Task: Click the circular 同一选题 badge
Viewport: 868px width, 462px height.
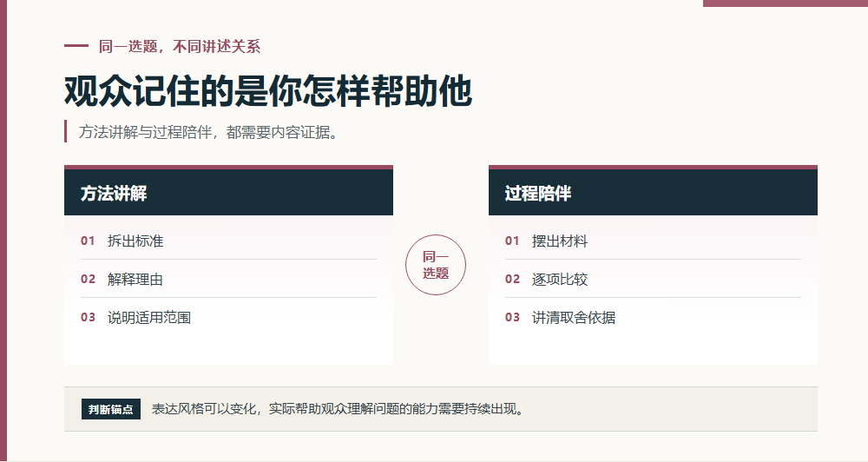Action: pos(436,265)
